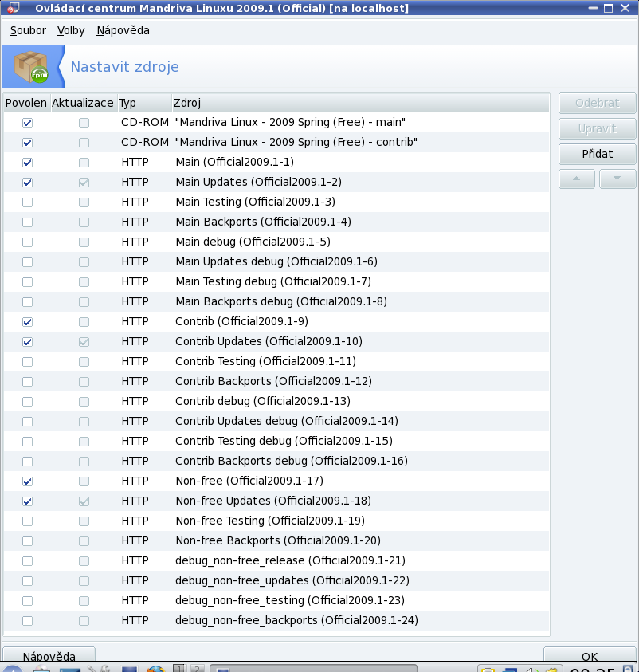Click the Zdroj column header
Screen dimensions: 639x672
point(360,103)
